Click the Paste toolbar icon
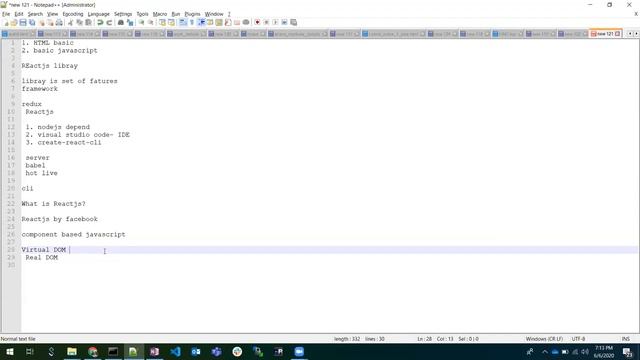640x360 pixels. point(88,22)
